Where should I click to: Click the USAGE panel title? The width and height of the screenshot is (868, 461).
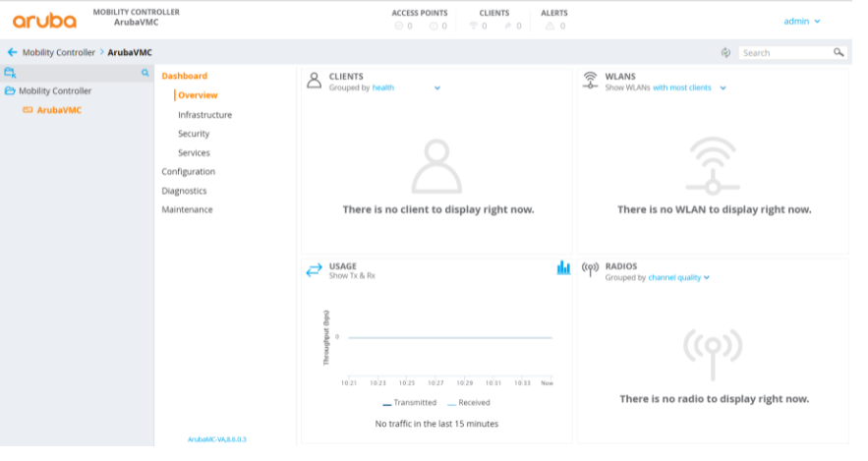pyautogui.click(x=343, y=266)
